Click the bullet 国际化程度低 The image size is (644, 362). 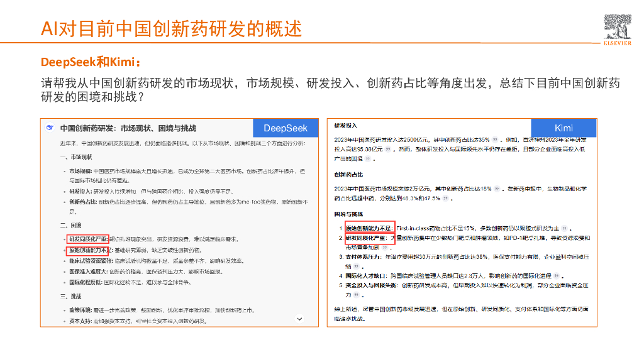click(x=86, y=282)
